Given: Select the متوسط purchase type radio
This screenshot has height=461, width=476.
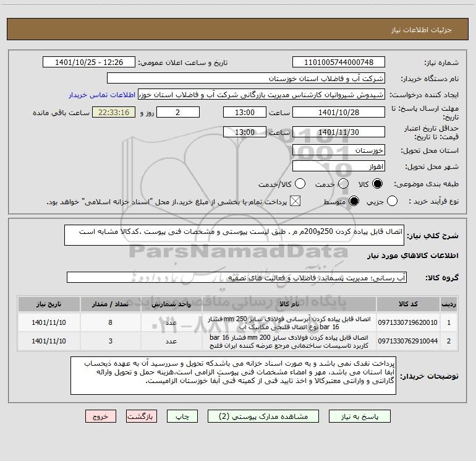Looking at the screenshot, I should point(354,201).
